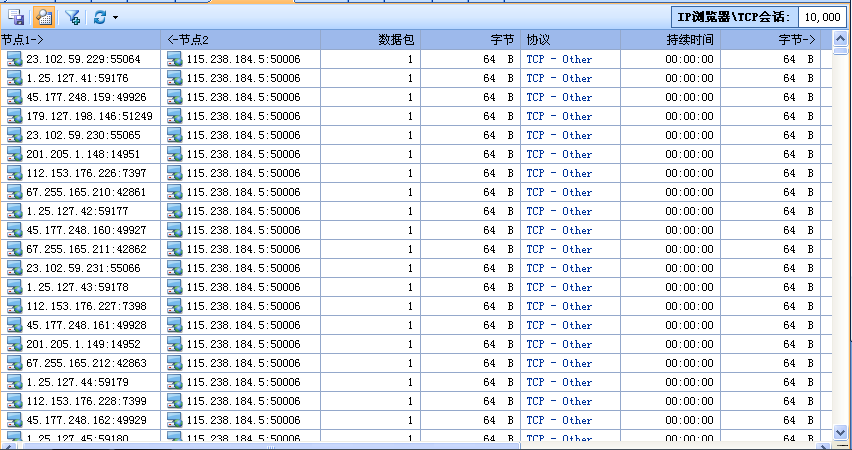Viewport: 852px width, 450px height.
Task: Click 字节 value 64 B in 1.25.127.43:59178 row
Action: click(498, 288)
